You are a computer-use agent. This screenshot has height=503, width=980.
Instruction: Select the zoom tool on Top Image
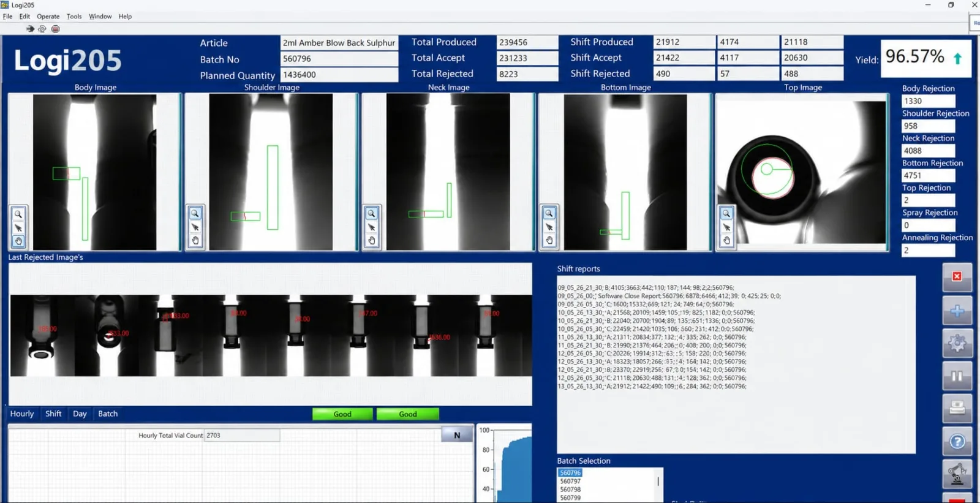pos(726,213)
